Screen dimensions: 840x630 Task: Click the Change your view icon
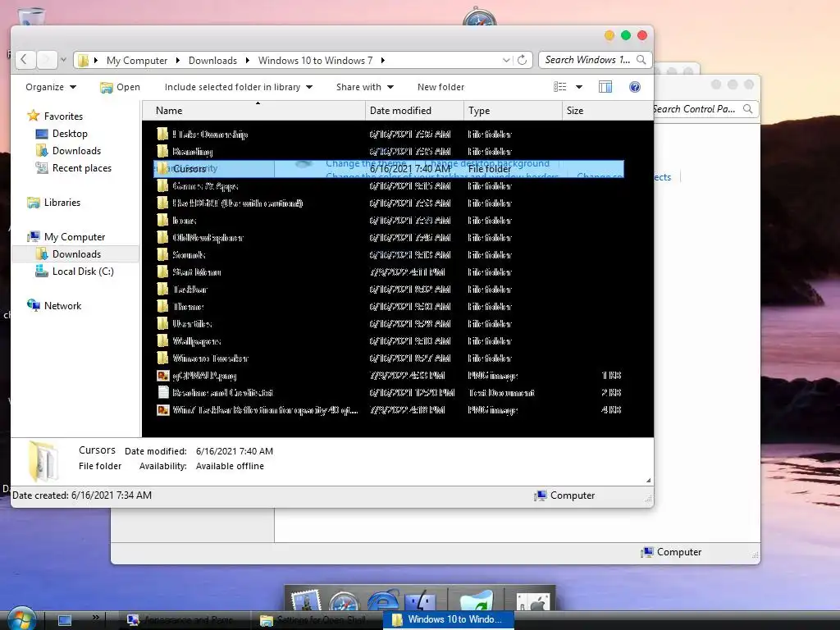pyautogui.click(x=559, y=87)
